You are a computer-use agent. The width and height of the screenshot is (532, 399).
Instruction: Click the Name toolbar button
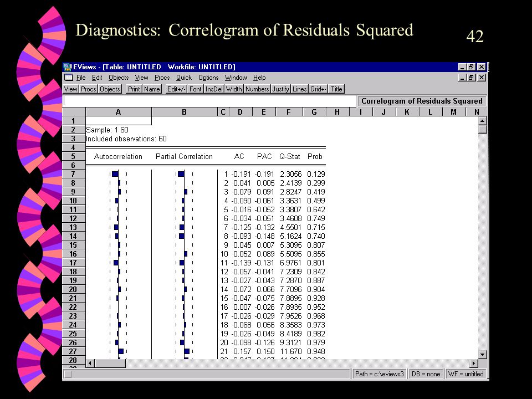(x=152, y=89)
